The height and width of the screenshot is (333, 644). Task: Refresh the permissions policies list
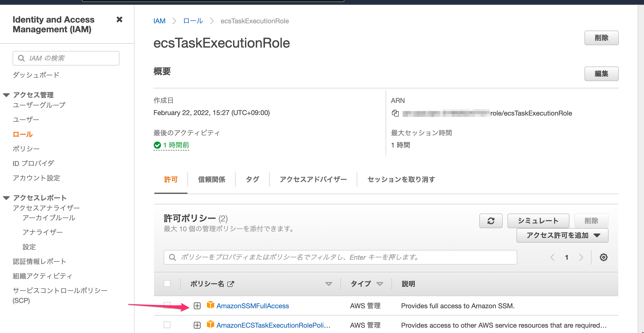(x=491, y=221)
